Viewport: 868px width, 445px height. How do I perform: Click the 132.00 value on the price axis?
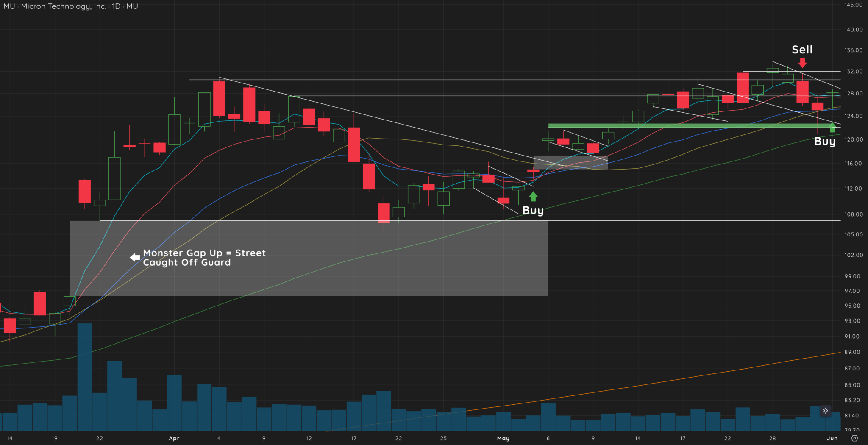tap(854, 72)
